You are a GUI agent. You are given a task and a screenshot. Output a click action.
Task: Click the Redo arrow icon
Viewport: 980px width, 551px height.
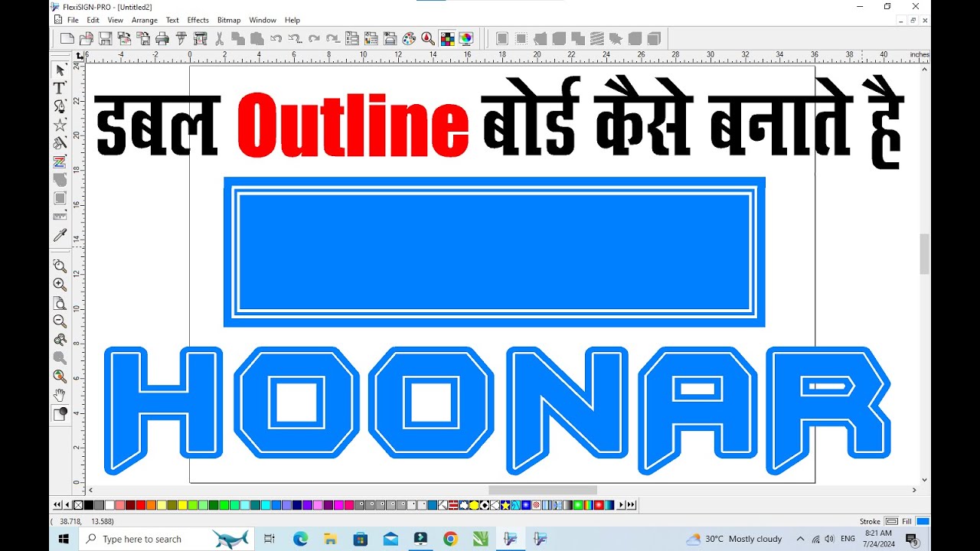[314, 38]
